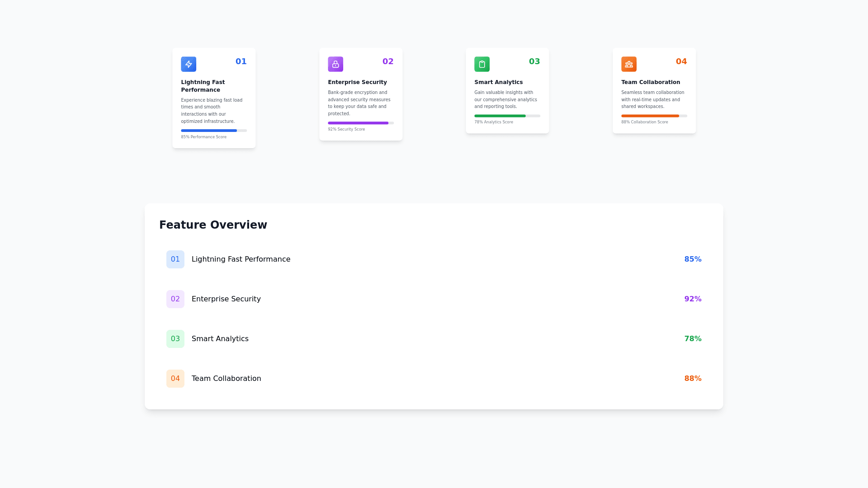Click the blue Performance Score progress bar
Viewport: 868px width, 488px height.
pos(214,131)
